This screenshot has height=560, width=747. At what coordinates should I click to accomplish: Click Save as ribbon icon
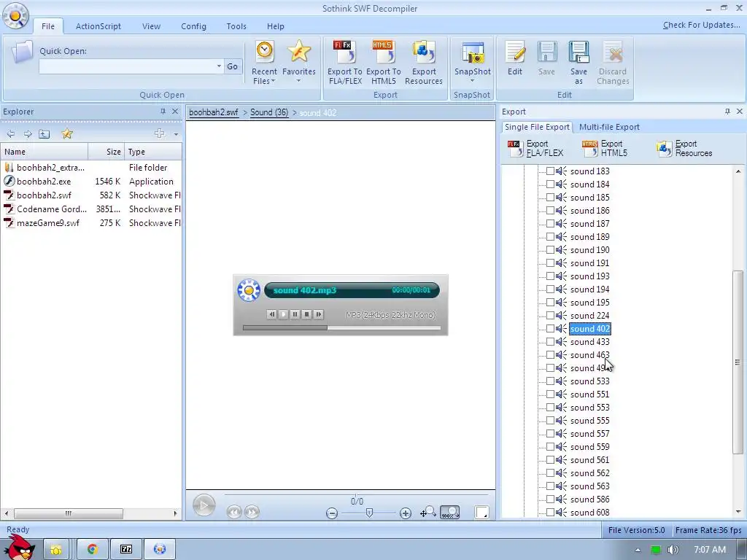tap(578, 63)
